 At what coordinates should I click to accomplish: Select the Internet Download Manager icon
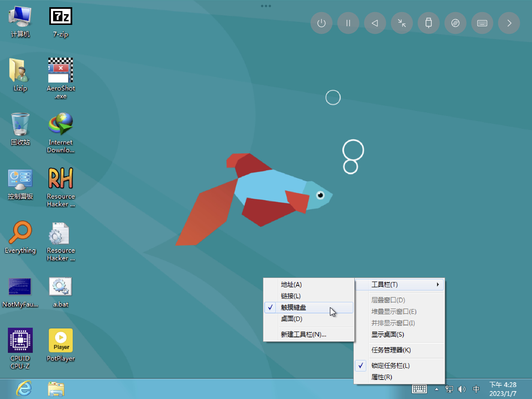tap(61, 133)
